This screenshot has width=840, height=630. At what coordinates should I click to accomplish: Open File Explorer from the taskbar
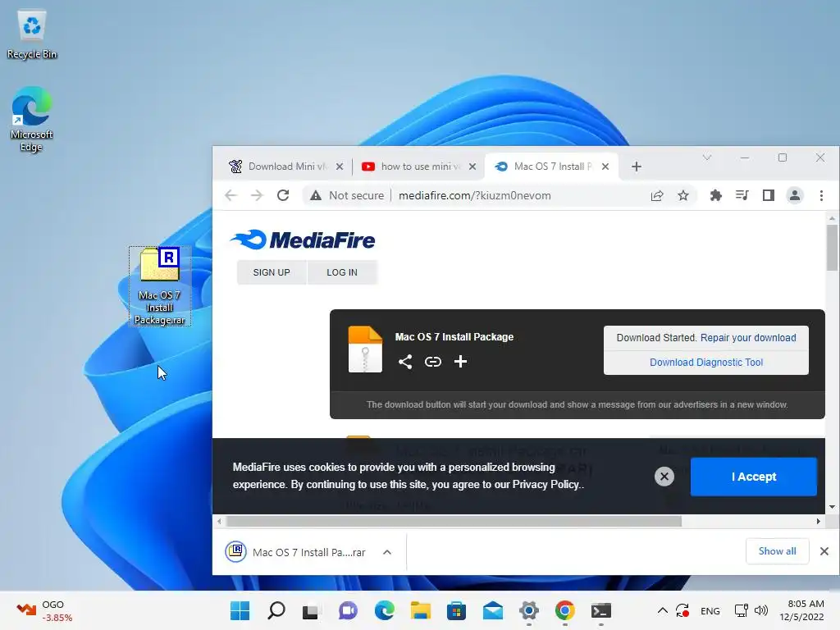[421, 610]
